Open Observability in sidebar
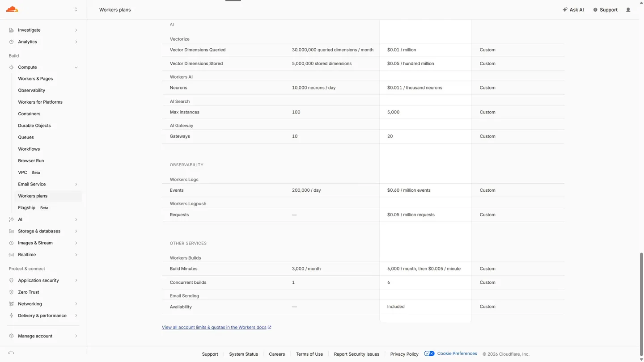This screenshot has width=644, height=362. tap(31, 90)
